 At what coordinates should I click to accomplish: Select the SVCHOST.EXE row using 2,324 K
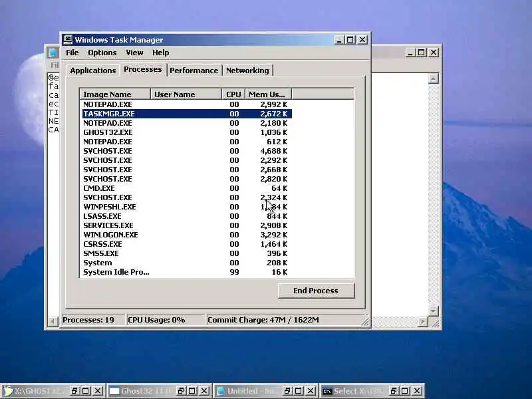pos(186,198)
